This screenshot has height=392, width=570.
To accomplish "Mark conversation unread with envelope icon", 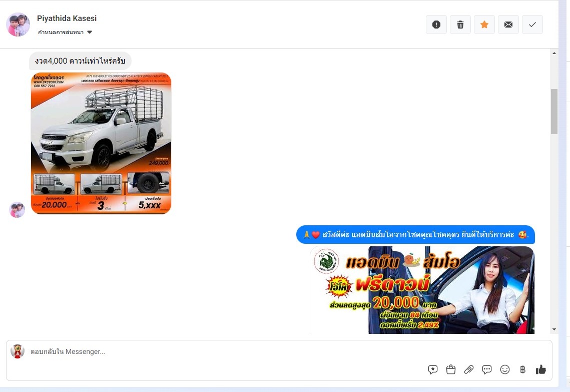I will click(508, 25).
